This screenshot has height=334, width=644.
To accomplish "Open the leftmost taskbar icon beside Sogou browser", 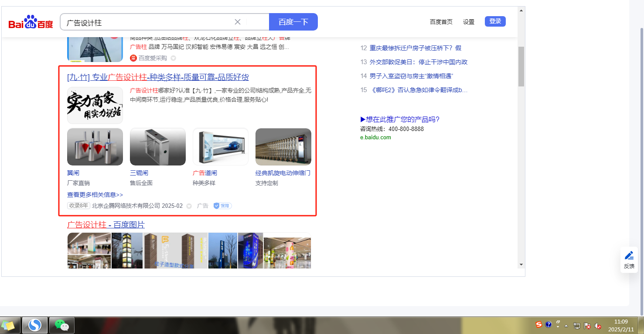I will pos(8,325).
